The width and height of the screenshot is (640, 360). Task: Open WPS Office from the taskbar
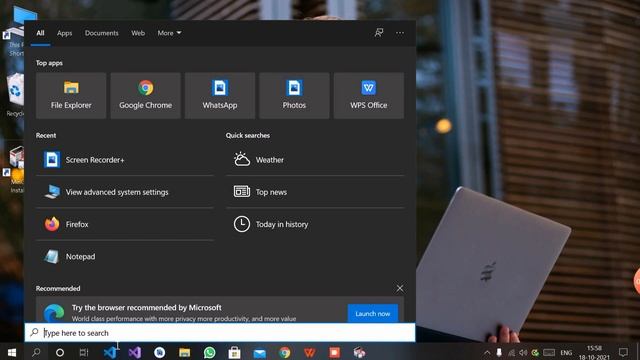tap(309, 352)
